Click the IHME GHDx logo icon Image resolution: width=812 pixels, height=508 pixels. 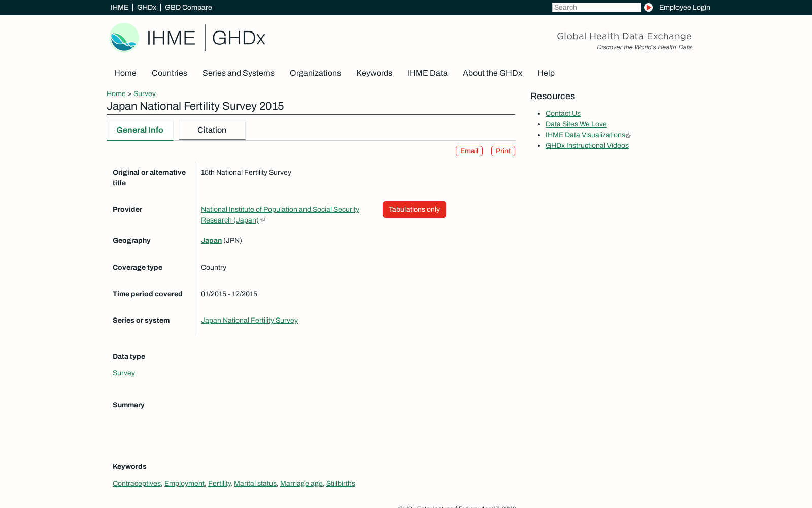pos(187,38)
